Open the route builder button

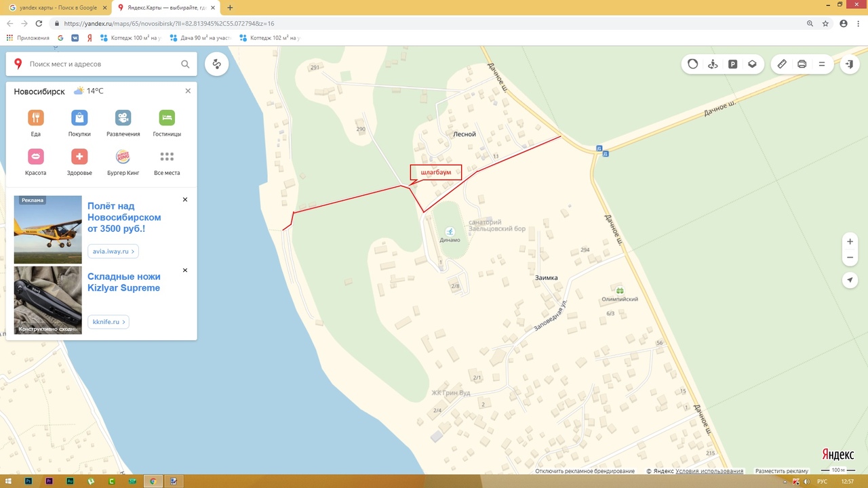pyautogui.click(x=217, y=64)
